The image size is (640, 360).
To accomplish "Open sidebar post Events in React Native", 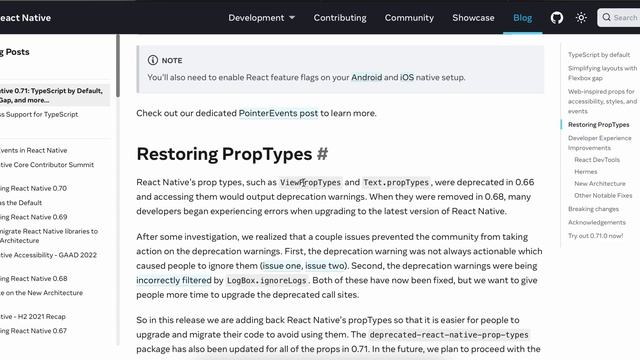I will (x=33, y=150).
